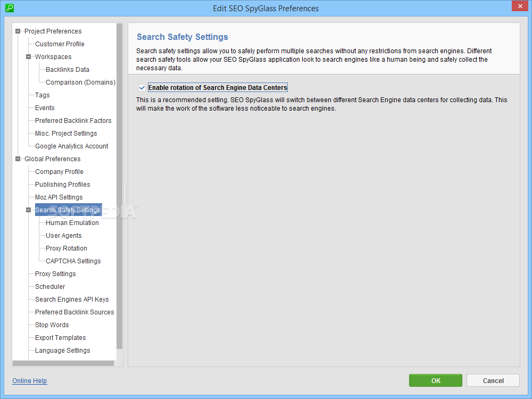Open Publishing Profiles settings
The width and height of the screenshot is (532, 399).
click(63, 185)
